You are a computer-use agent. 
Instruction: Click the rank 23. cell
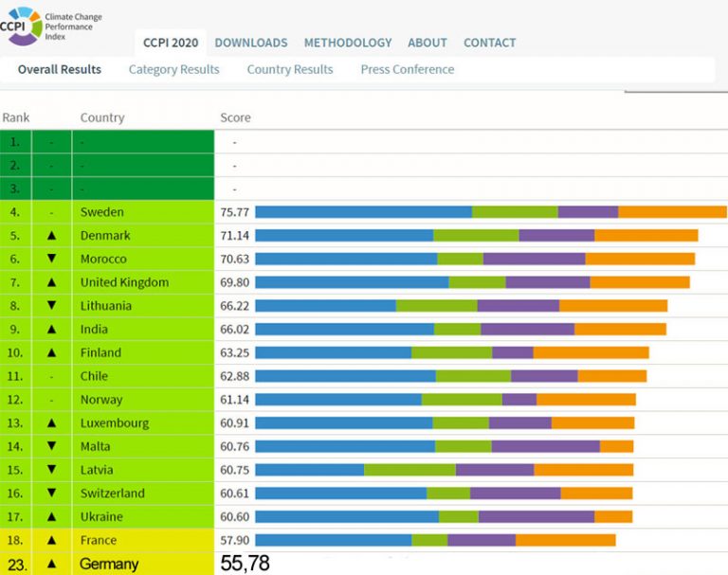pyautogui.click(x=17, y=565)
